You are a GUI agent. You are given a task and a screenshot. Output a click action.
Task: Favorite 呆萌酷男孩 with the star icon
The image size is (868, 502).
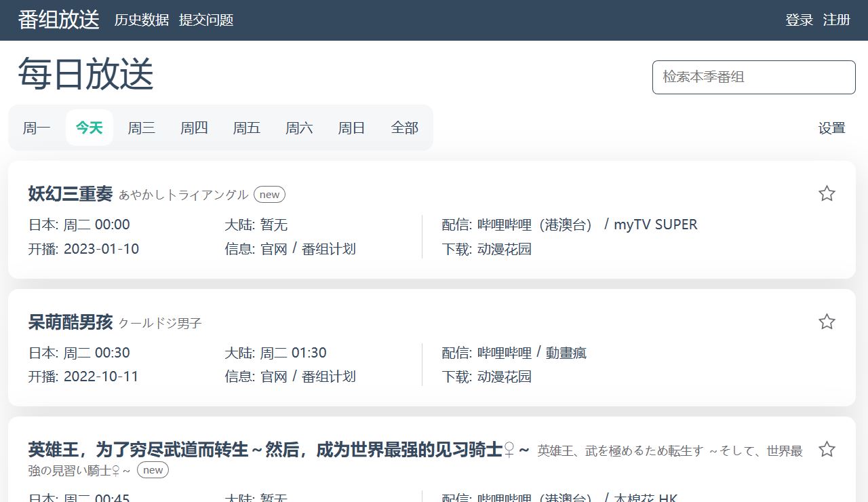point(827,322)
